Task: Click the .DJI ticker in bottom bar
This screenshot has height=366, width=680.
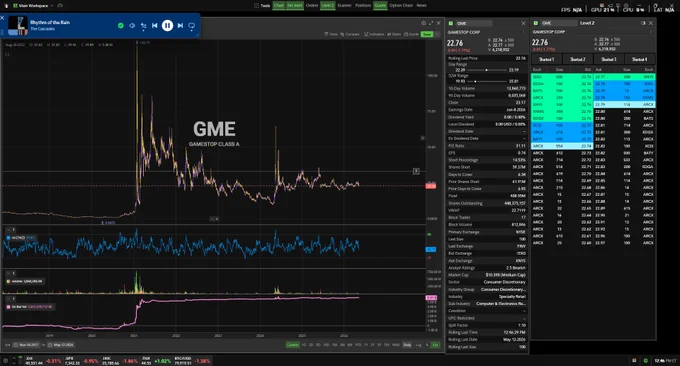Action: point(43,360)
